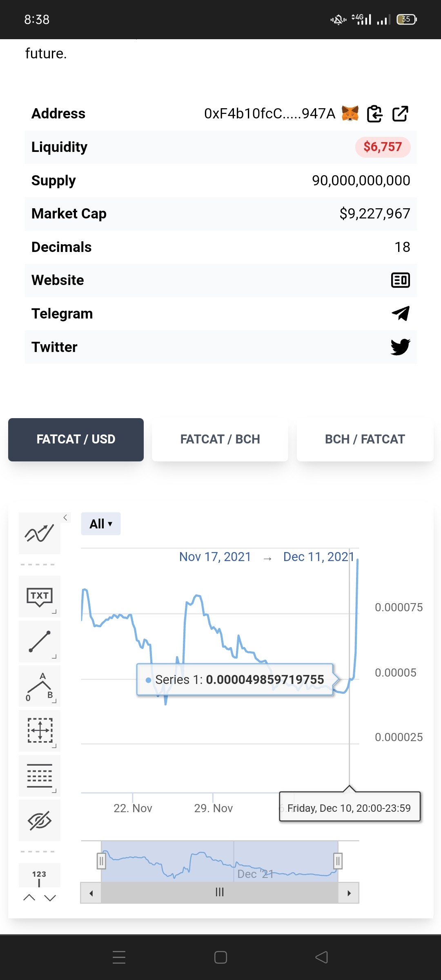Image resolution: width=441 pixels, height=980 pixels.
Task: Click the Nov 17, 2021 start date
Action: 215,557
